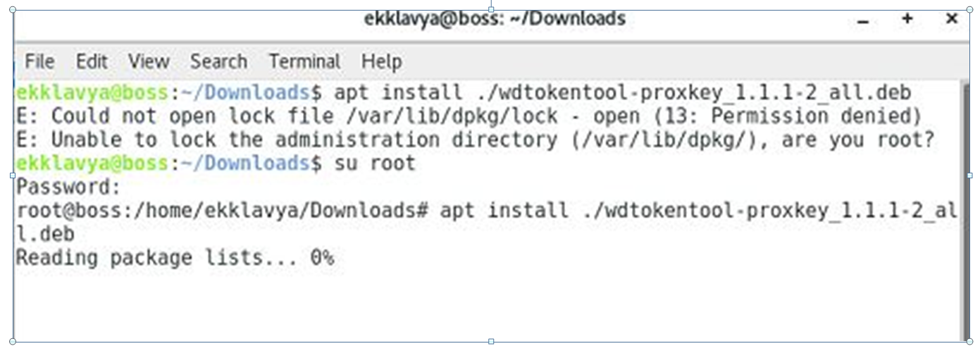Open the View menu
This screenshot has height=358, width=980.
pos(148,62)
